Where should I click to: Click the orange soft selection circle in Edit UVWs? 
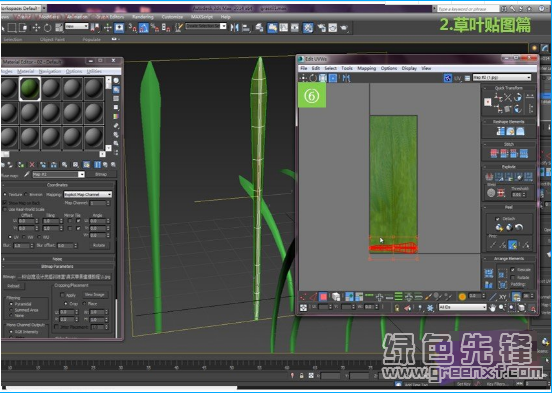[462, 297]
